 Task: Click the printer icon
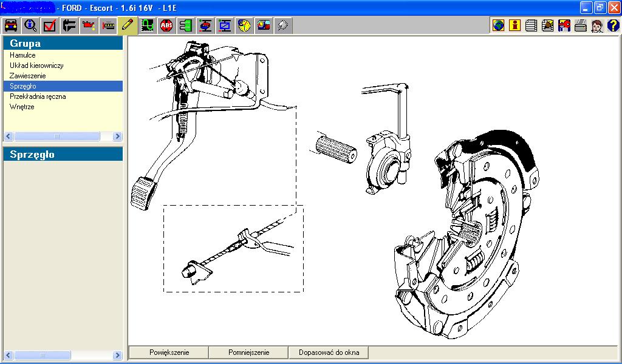point(580,25)
